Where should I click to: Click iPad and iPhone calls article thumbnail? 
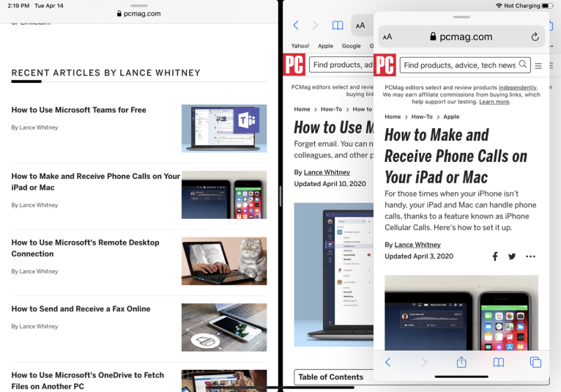coord(224,195)
